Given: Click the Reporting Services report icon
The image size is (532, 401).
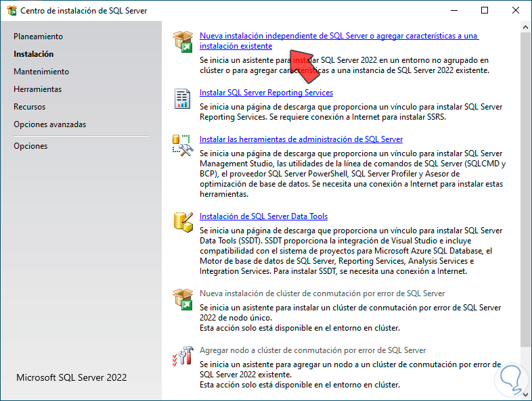Looking at the screenshot, I should (182, 99).
